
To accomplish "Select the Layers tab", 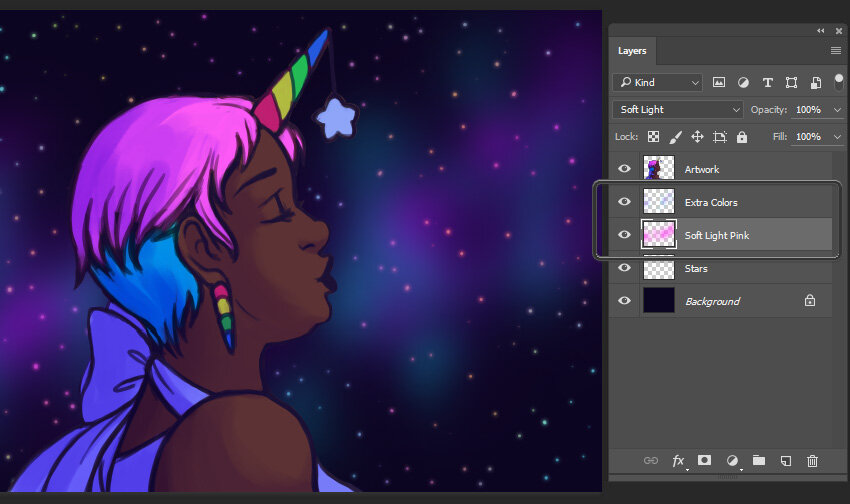I will point(632,50).
